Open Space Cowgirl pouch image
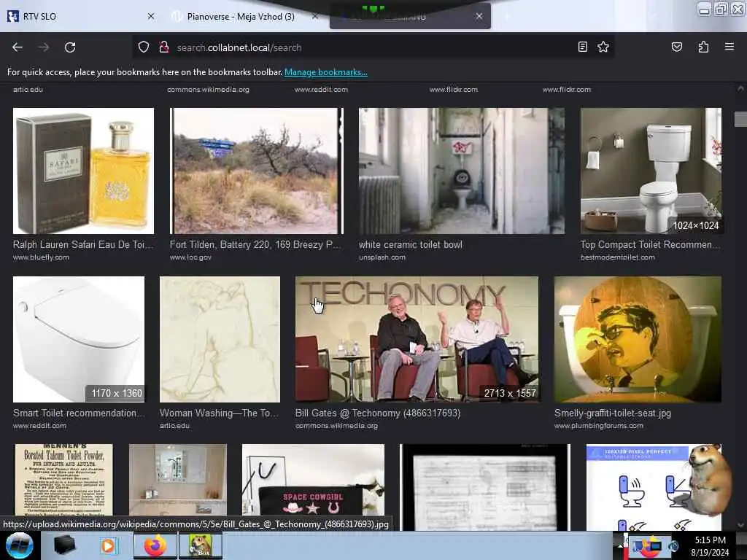The width and height of the screenshot is (747, 560). pos(313,480)
